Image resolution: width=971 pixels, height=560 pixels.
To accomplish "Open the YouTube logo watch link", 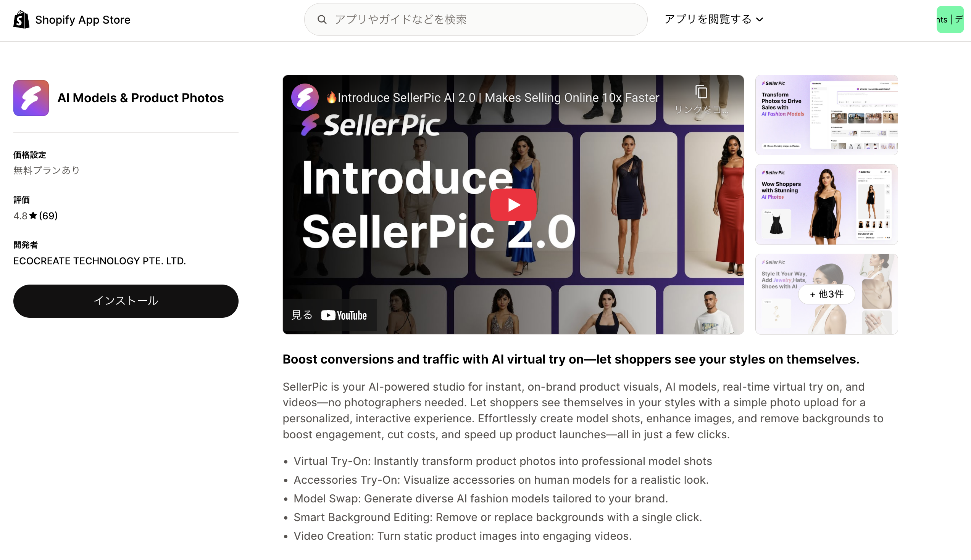I will click(x=344, y=315).
